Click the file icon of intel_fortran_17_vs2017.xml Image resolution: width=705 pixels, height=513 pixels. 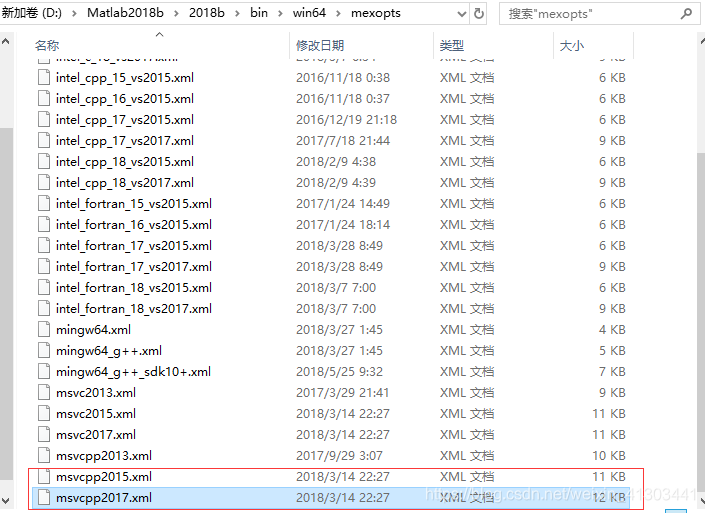point(44,267)
